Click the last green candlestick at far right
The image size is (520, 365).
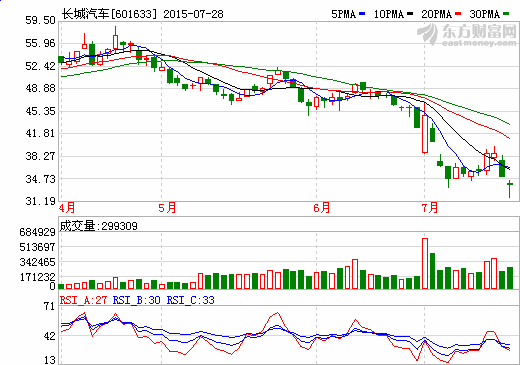(x=510, y=189)
